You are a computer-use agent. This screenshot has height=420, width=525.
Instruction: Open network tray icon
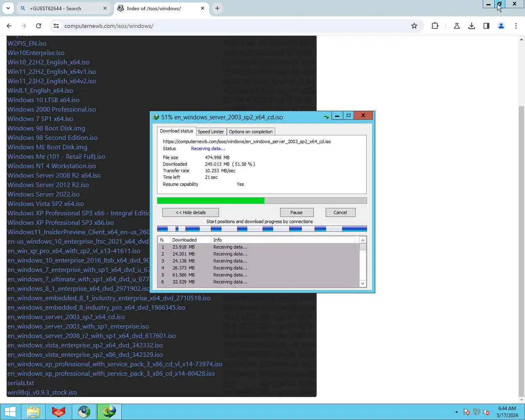tap(477, 412)
